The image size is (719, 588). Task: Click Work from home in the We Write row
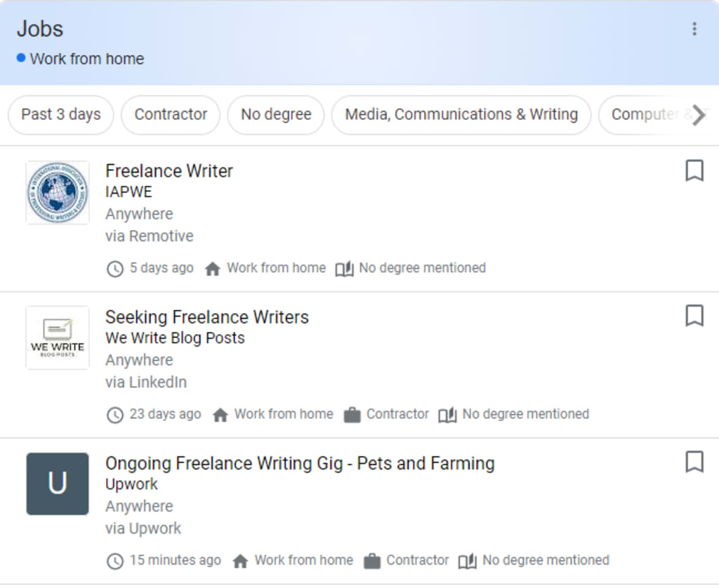284,414
